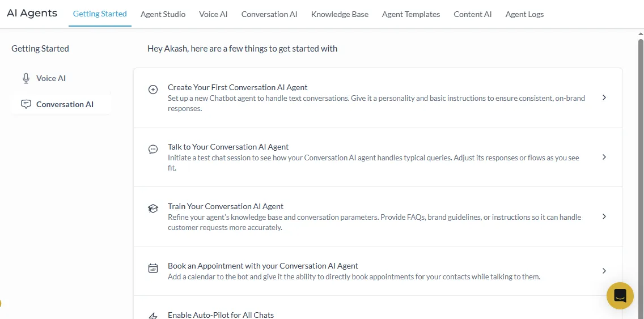Viewport: 644px width, 319px height.
Task: Select the Voice AI tab in top navigation
Action: 213,14
